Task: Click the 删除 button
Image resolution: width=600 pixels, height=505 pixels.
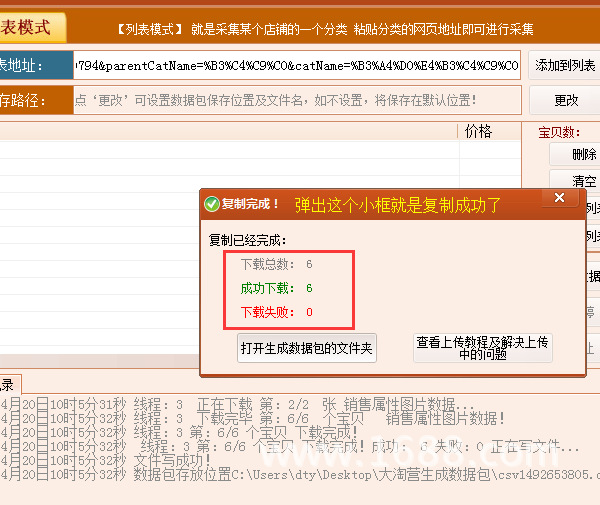Action: pyautogui.click(x=575, y=154)
